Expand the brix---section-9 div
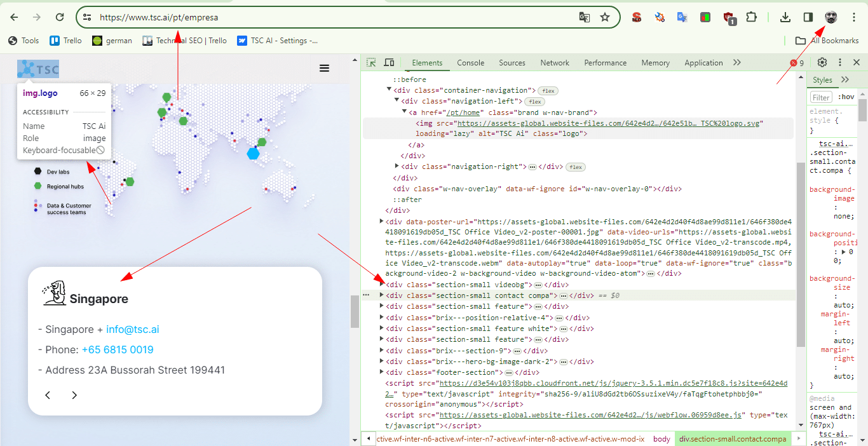The image size is (868, 446). pos(382,351)
